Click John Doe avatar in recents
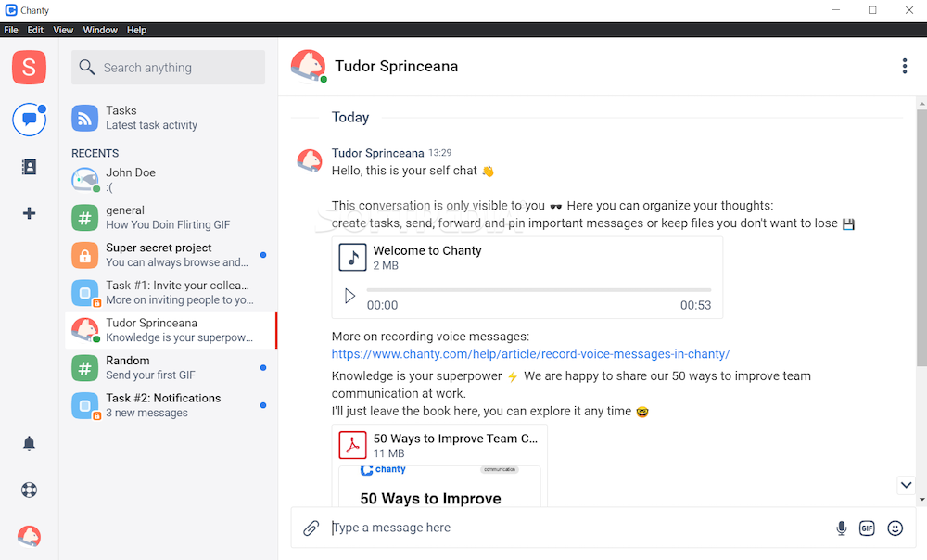Image resolution: width=927 pixels, height=560 pixels. click(x=85, y=180)
